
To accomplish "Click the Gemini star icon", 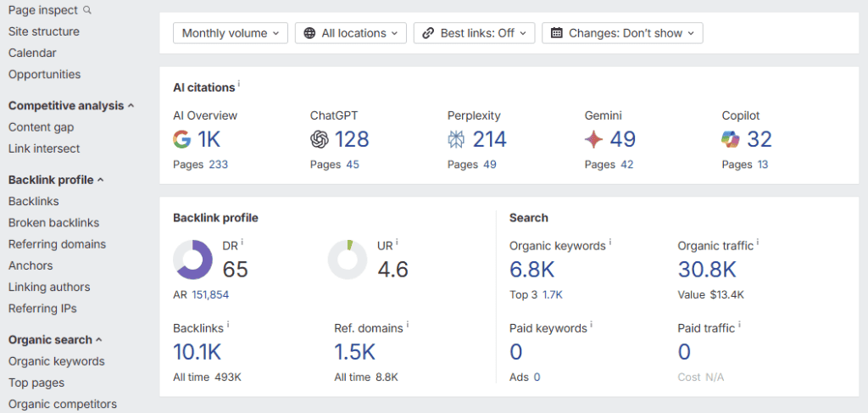I will [593, 140].
